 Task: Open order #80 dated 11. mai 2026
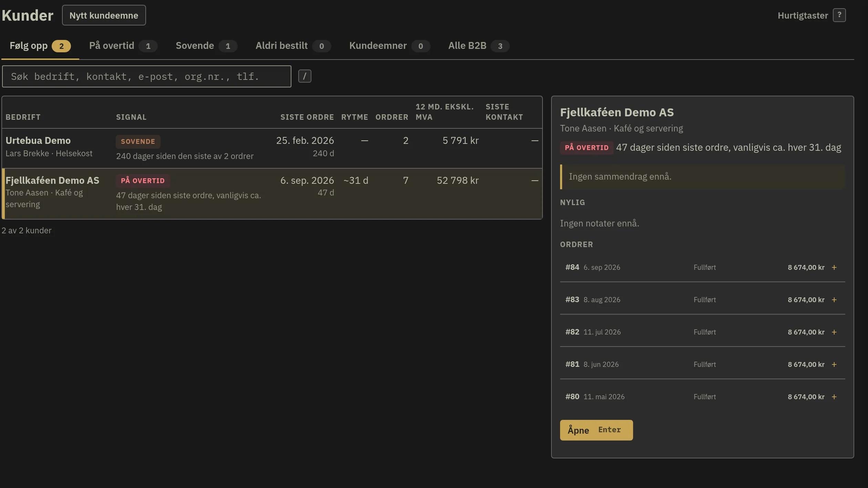(x=702, y=397)
